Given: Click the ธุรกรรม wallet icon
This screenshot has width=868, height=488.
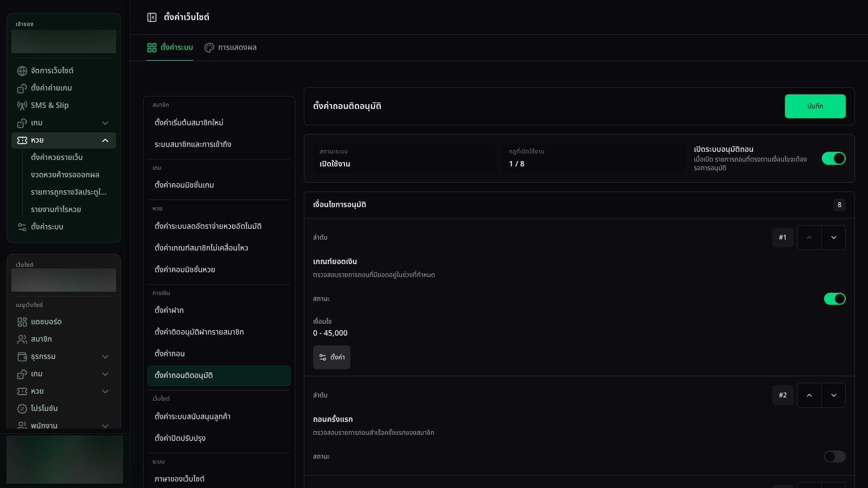Looking at the screenshot, I should [22, 357].
